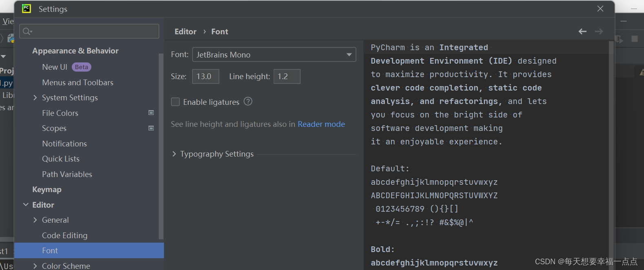Select Font in settings tree
644x270 pixels.
click(x=89, y=250)
